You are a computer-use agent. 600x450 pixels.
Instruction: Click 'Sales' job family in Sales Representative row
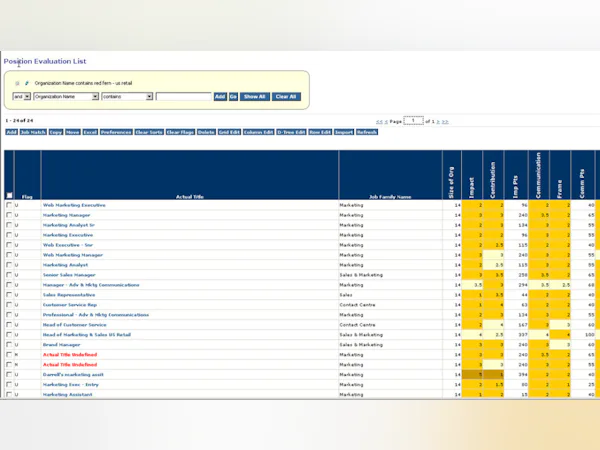point(346,295)
